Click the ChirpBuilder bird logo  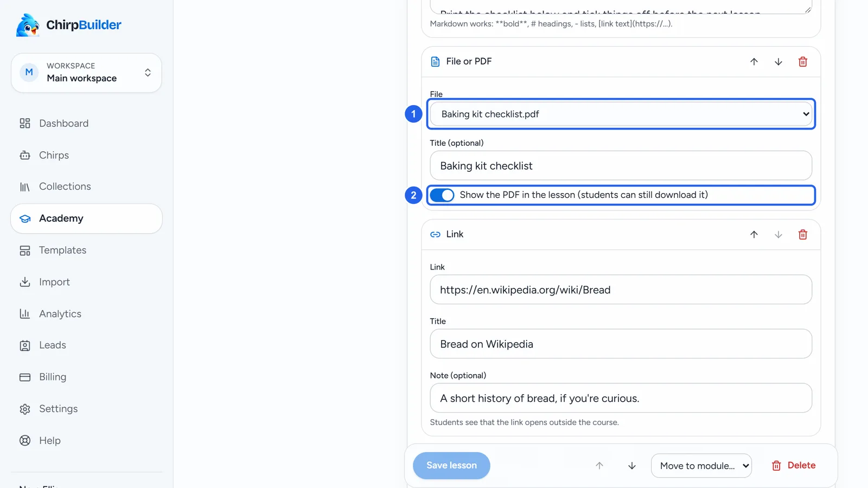(28, 25)
